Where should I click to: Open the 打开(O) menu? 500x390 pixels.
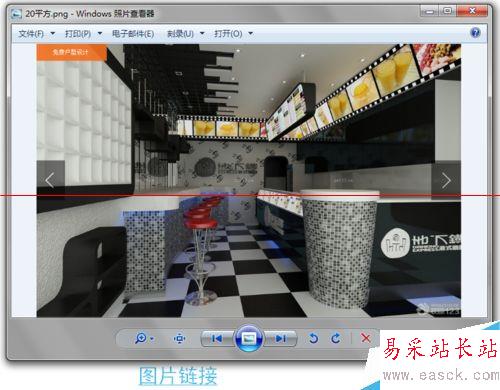coord(228,34)
